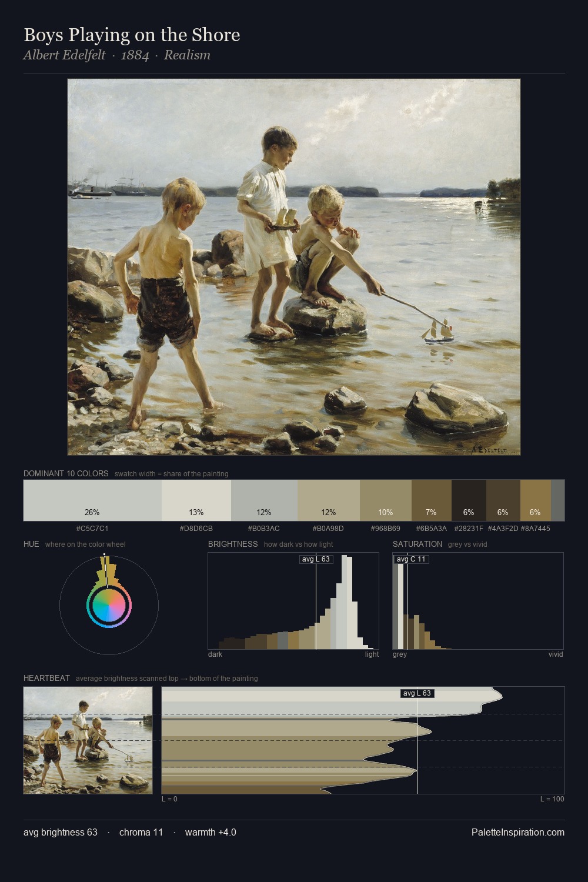Pick the dark #28231F 6% swatch
The image size is (588, 882).
click(469, 500)
